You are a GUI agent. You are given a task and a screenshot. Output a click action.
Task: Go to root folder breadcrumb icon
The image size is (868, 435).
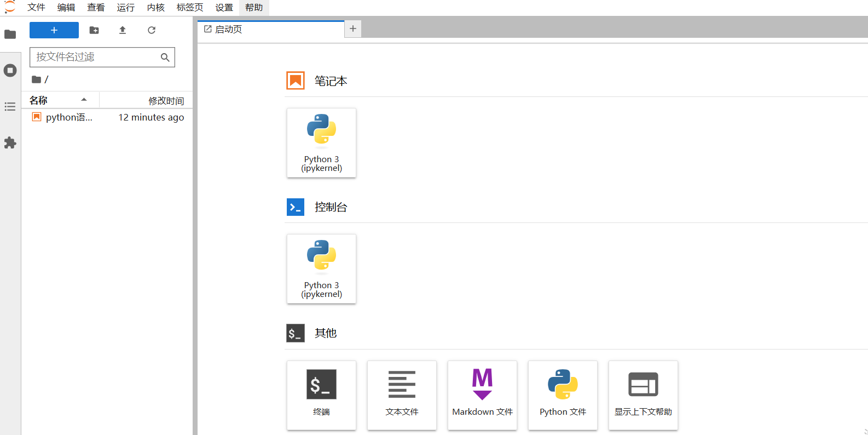(x=37, y=79)
